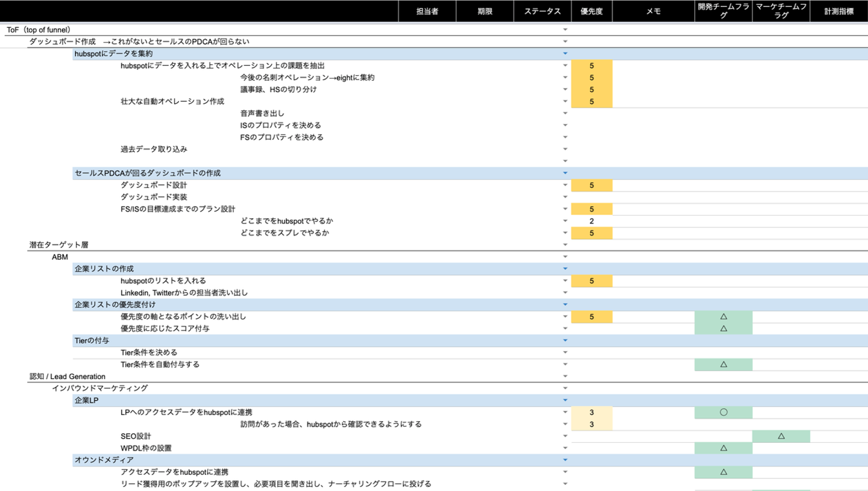
Task: Select the Linkedin, Twitterからの担当者洗い出し cell
Action: point(184,293)
